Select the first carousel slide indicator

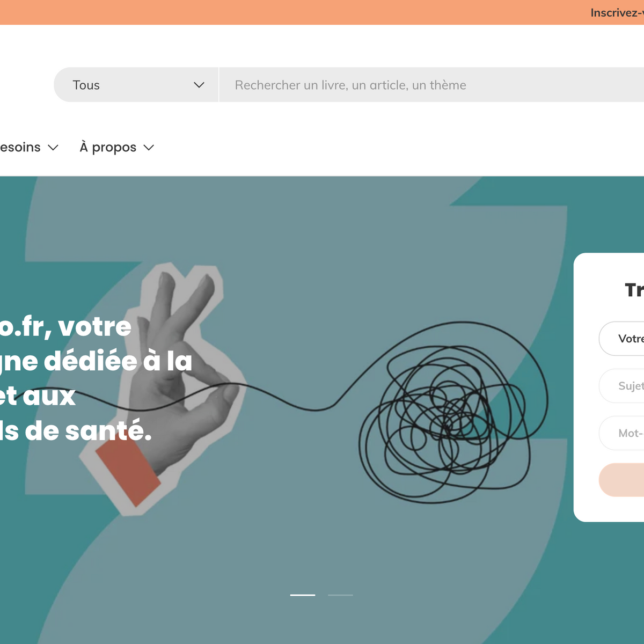(x=303, y=595)
